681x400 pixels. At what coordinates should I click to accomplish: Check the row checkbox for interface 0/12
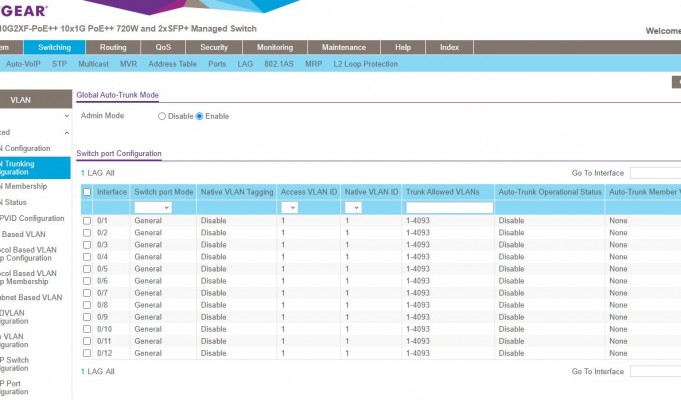click(x=87, y=353)
